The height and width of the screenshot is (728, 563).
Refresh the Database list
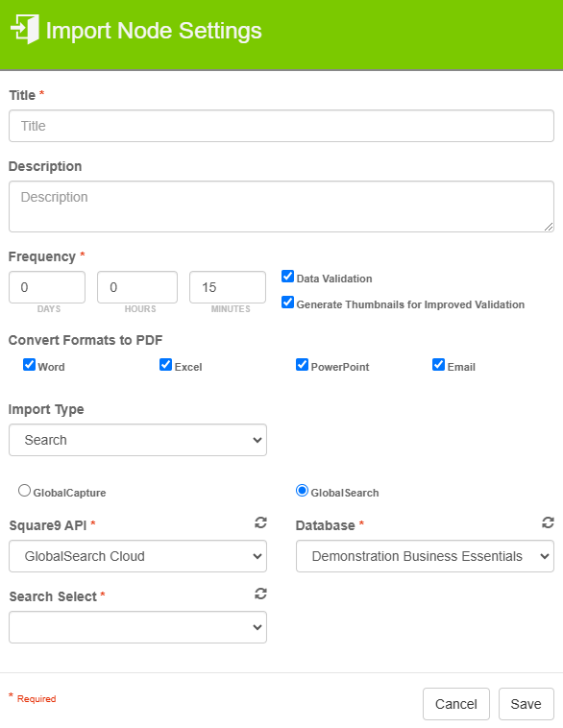pyautogui.click(x=549, y=522)
